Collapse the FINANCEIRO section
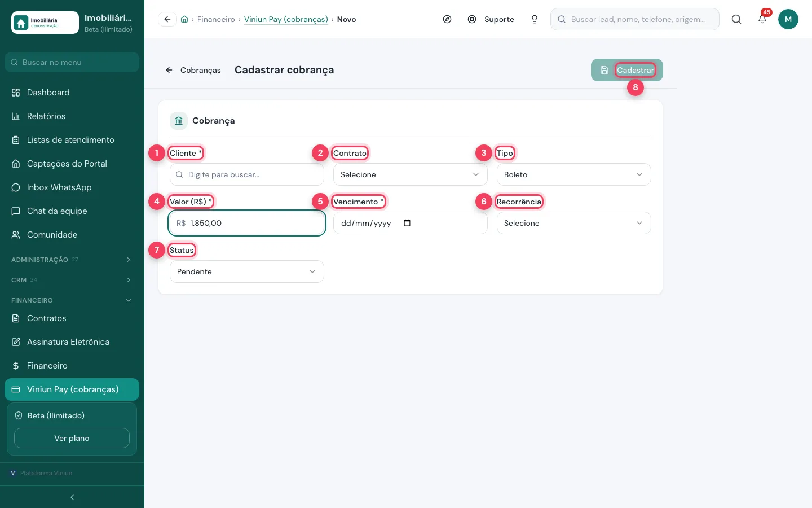The width and height of the screenshot is (812, 508). (x=72, y=300)
